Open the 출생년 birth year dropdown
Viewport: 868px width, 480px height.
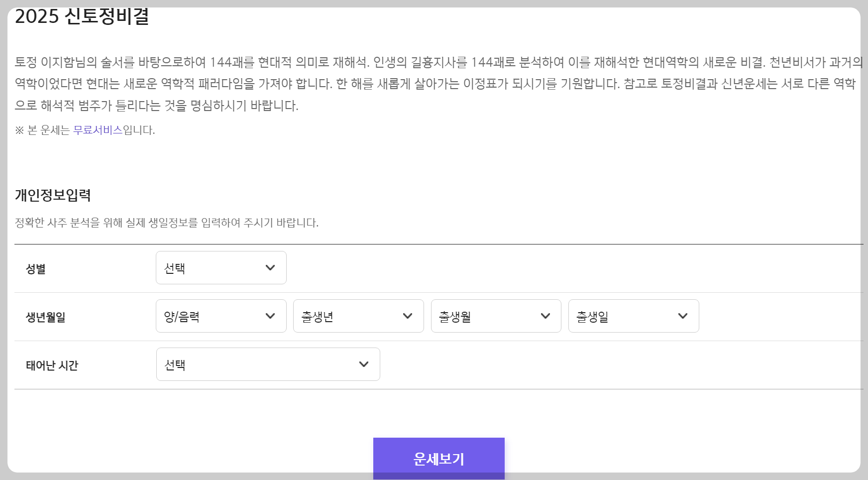(358, 316)
